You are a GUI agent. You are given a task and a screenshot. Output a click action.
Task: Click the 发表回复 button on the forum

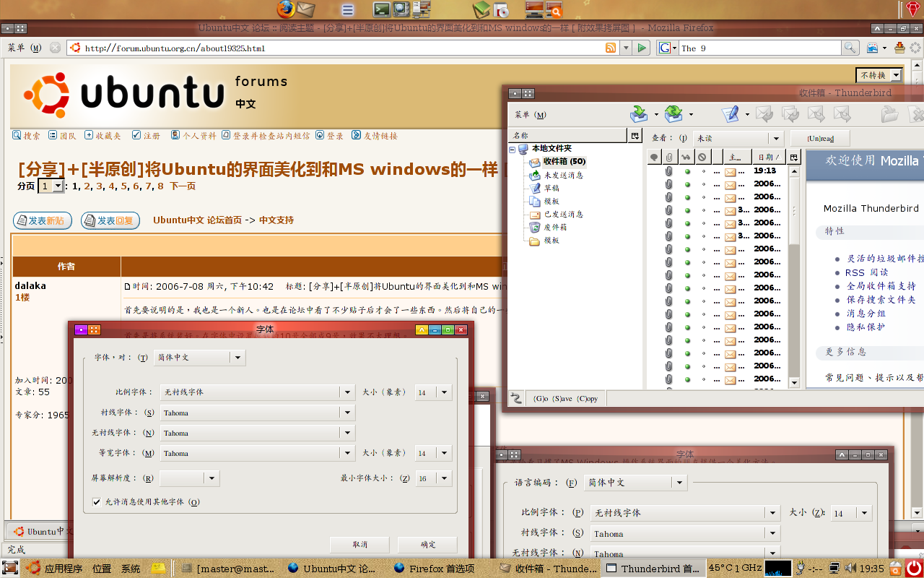click(110, 220)
